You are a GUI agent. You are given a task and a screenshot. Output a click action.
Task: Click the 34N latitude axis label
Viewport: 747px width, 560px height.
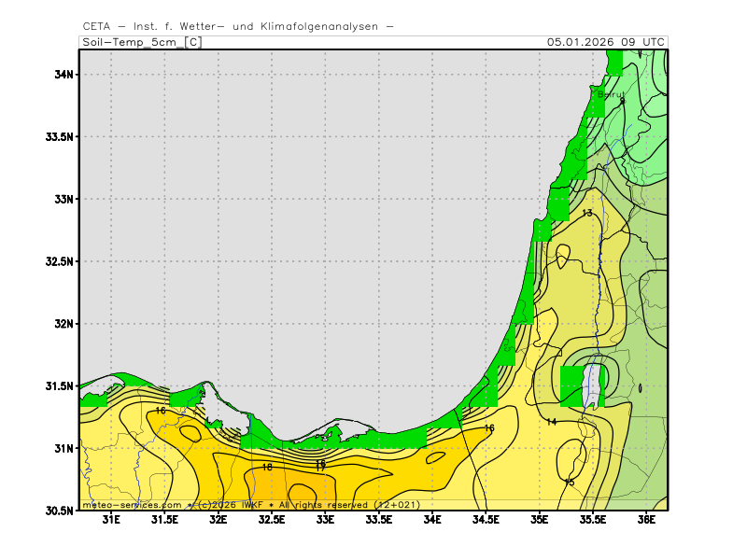point(63,75)
